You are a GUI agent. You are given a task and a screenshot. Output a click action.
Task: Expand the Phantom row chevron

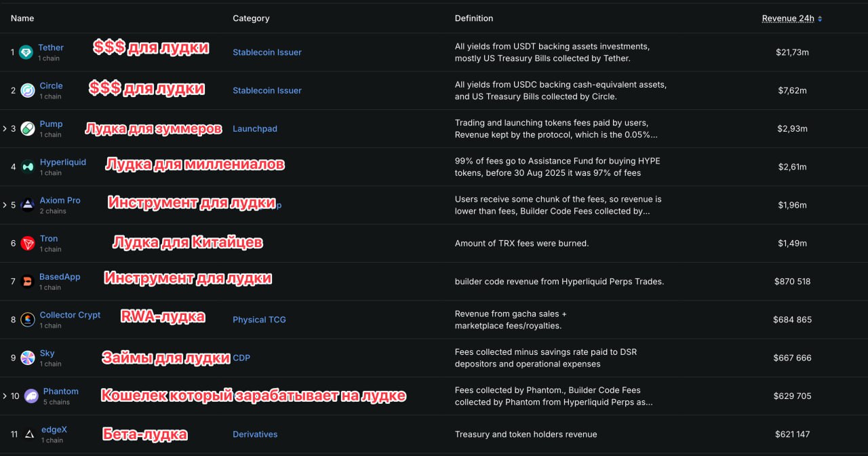coord(5,396)
